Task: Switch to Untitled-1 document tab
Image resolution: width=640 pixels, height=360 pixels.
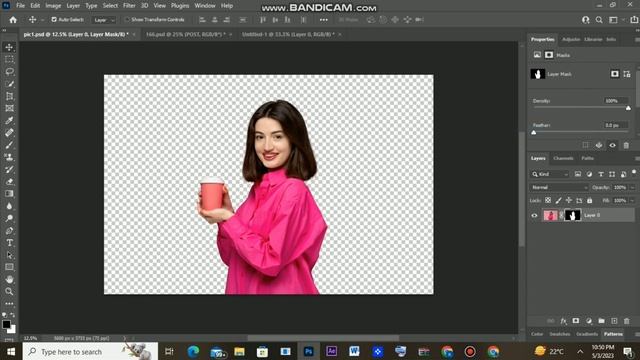Action: click(x=288, y=34)
